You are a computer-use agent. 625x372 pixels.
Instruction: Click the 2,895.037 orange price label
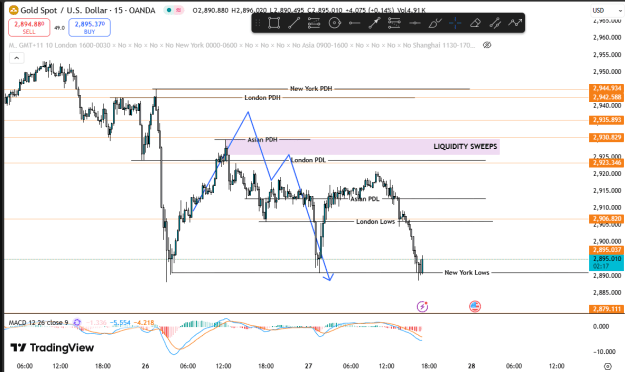pyautogui.click(x=606, y=250)
